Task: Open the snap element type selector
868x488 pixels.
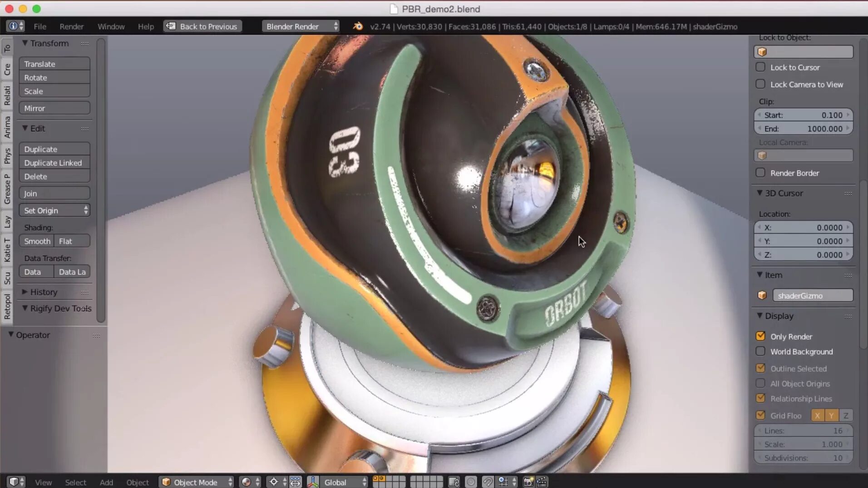Action: click(507, 482)
